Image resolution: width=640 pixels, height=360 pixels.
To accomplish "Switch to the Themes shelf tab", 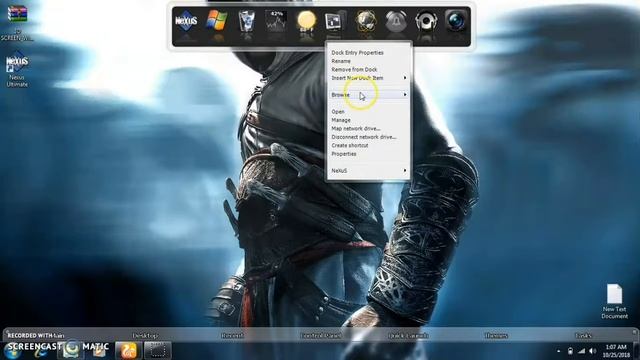I will tap(496, 336).
